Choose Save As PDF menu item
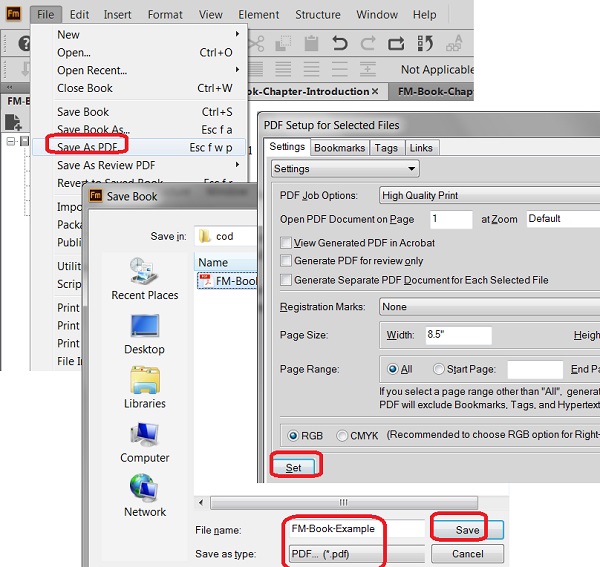The image size is (600, 567). 139,147
